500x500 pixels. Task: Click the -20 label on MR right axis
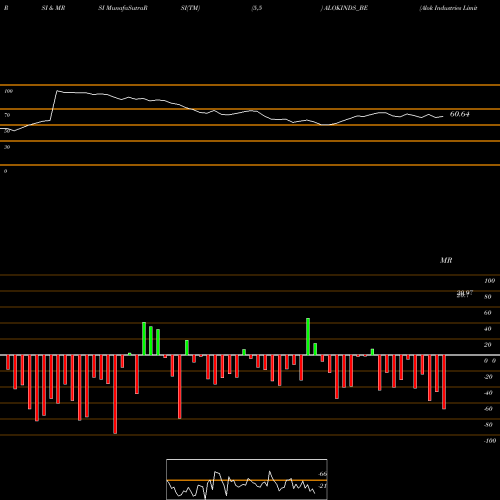coord(488,377)
